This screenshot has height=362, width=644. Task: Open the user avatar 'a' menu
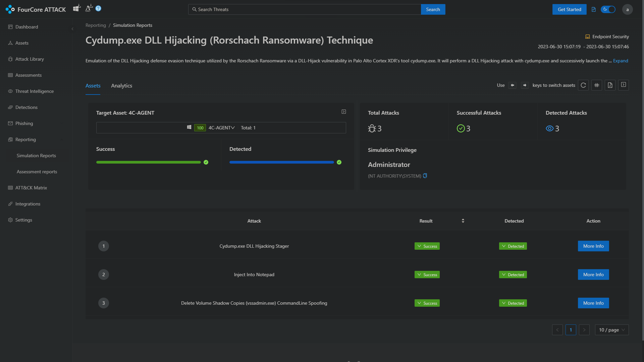(627, 9)
